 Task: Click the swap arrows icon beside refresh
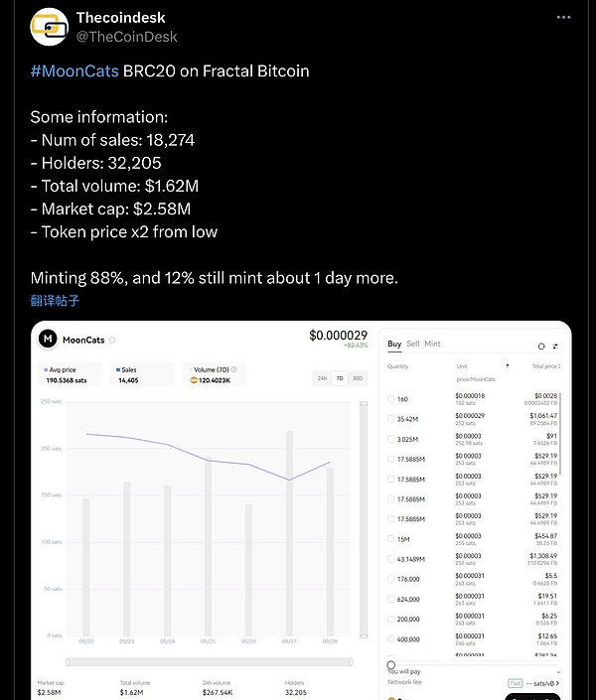(x=555, y=346)
